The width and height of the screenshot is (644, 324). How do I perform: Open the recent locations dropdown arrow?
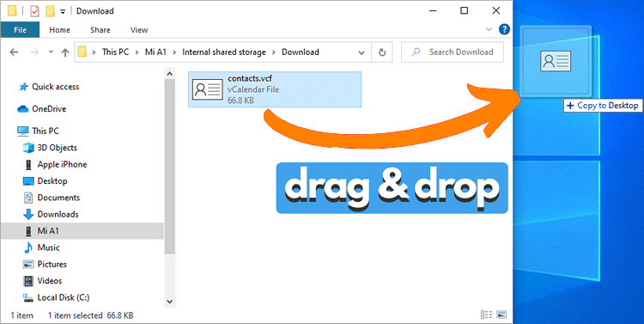pos(51,52)
